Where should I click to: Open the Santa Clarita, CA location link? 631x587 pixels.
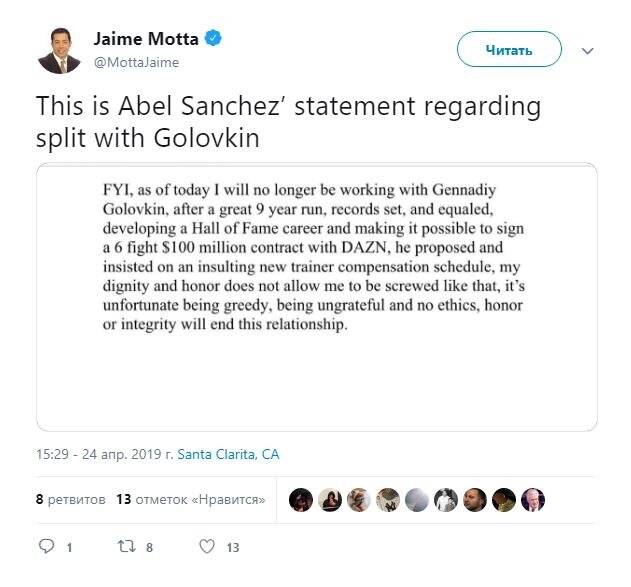228,454
